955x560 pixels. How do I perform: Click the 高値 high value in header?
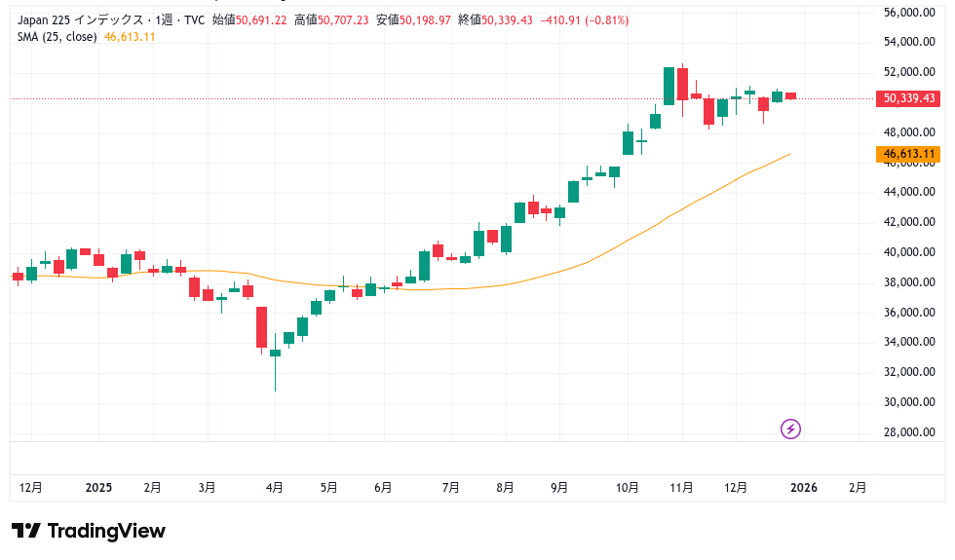(334, 20)
